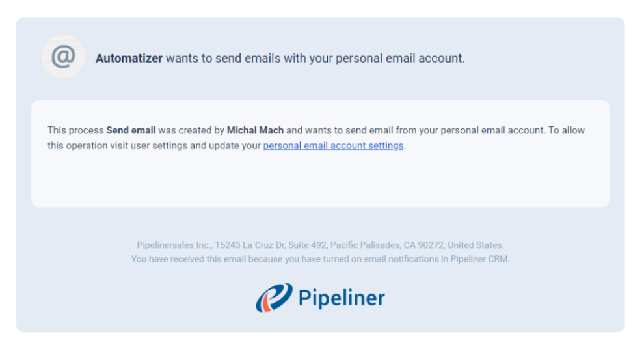This screenshot has width=644, height=349.
Task: Click "This process" at message start
Action: pos(75,130)
